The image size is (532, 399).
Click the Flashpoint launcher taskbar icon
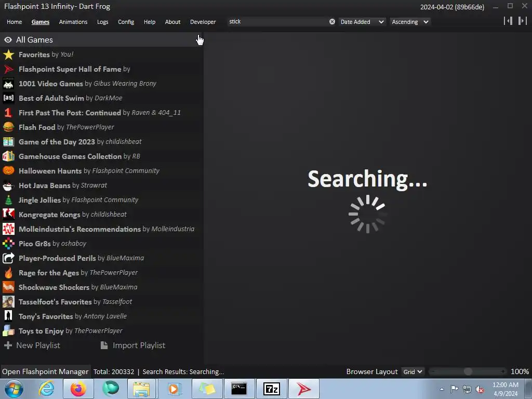(304, 389)
